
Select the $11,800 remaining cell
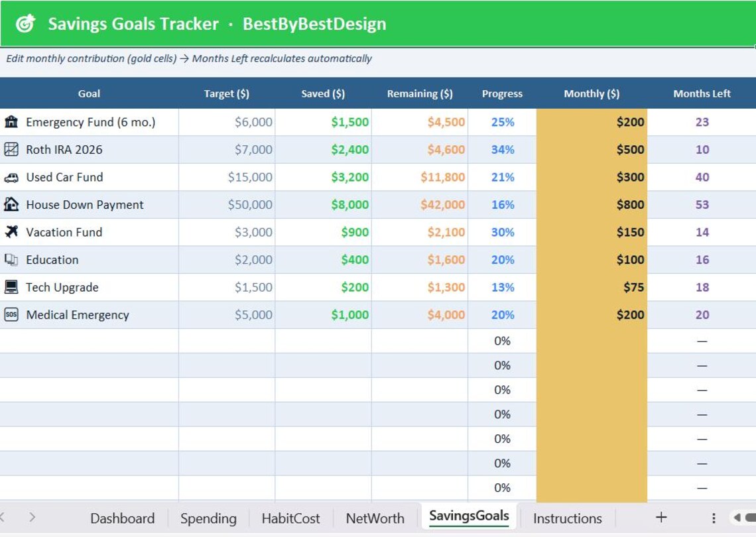pyautogui.click(x=420, y=177)
